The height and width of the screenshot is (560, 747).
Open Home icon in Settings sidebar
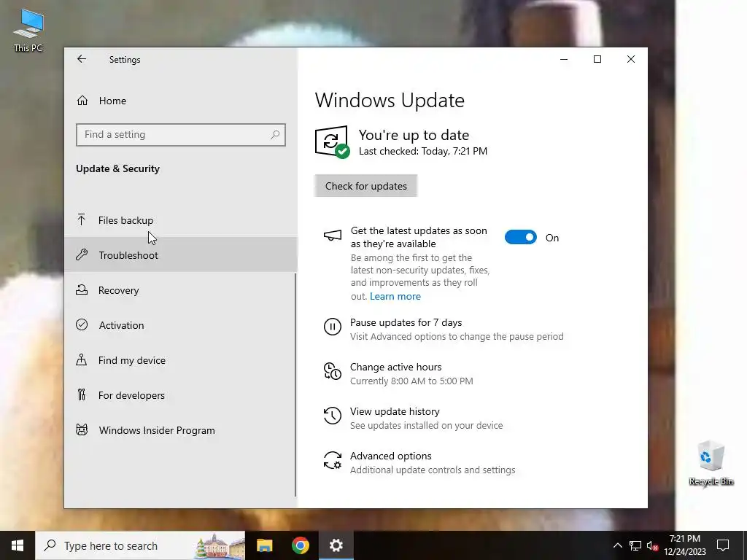(82, 101)
